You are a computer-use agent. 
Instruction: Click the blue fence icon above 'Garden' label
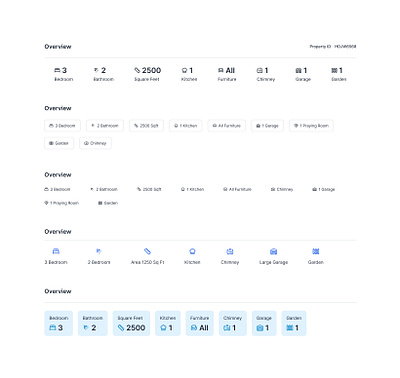point(316,251)
